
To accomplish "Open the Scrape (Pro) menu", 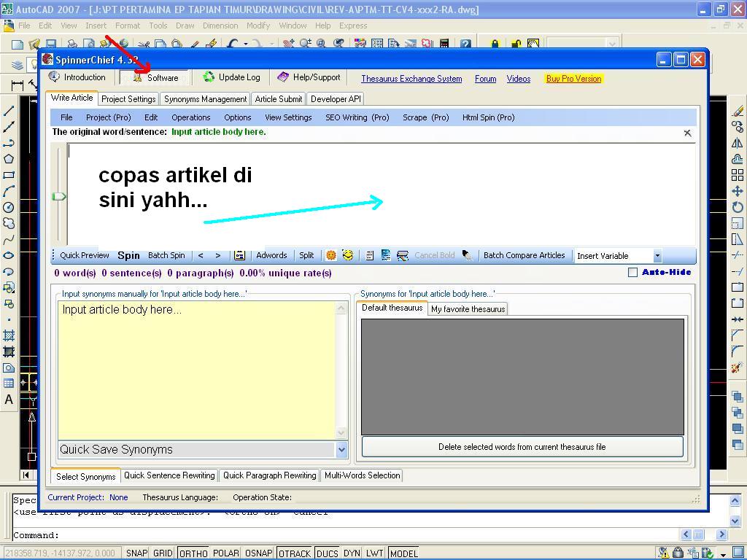I will [x=426, y=117].
